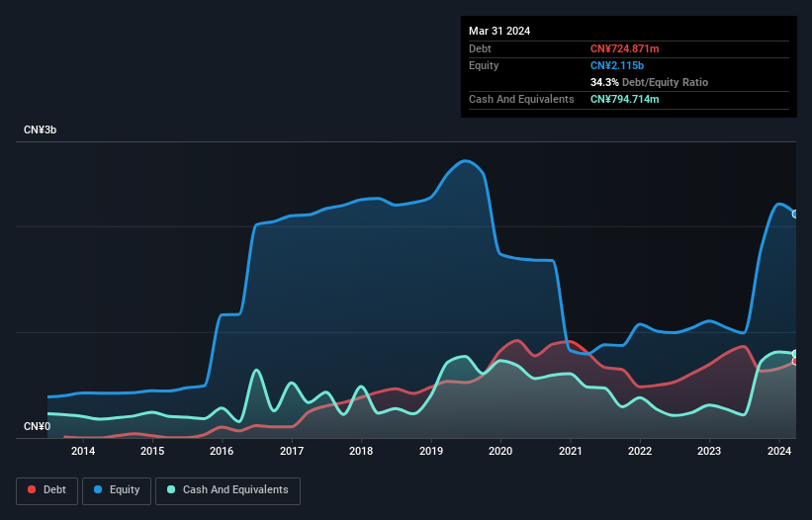Click the CN¥2.115b equity value
The height and width of the screenshot is (520, 812).
[x=617, y=65]
